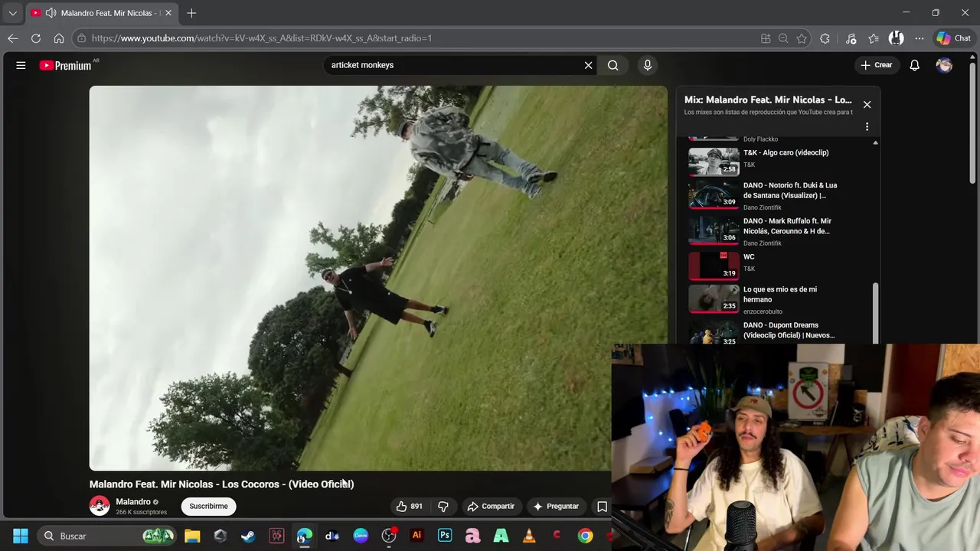Open the YouTube account avatar menu

[x=944, y=65]
